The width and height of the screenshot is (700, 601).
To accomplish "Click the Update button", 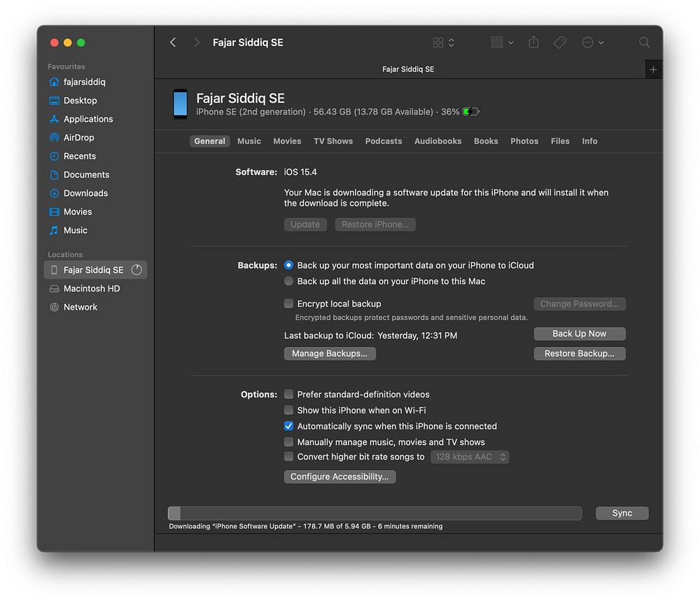I will 305,225.
